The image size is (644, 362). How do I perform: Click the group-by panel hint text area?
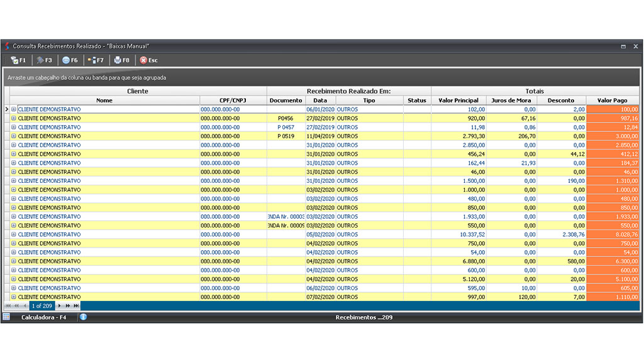tap(87, 77)
